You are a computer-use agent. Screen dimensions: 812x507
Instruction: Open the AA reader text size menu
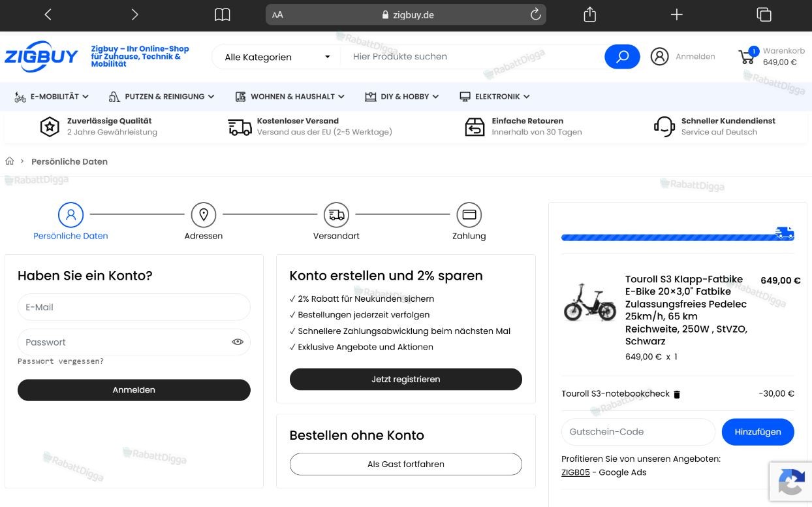277,14
